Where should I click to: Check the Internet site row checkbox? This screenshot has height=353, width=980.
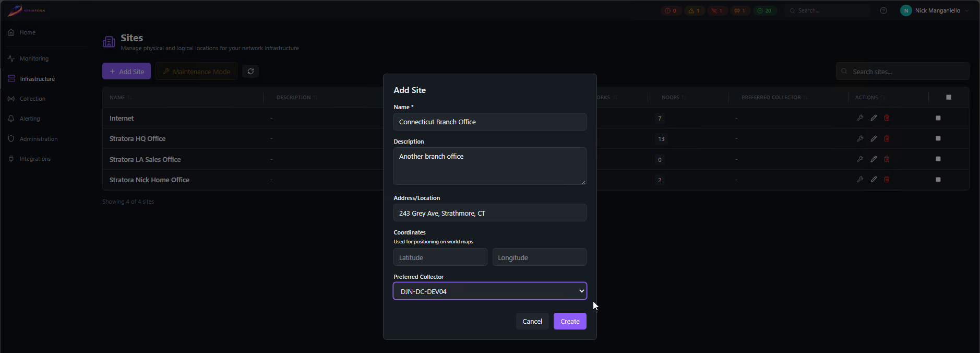(938, 118)
